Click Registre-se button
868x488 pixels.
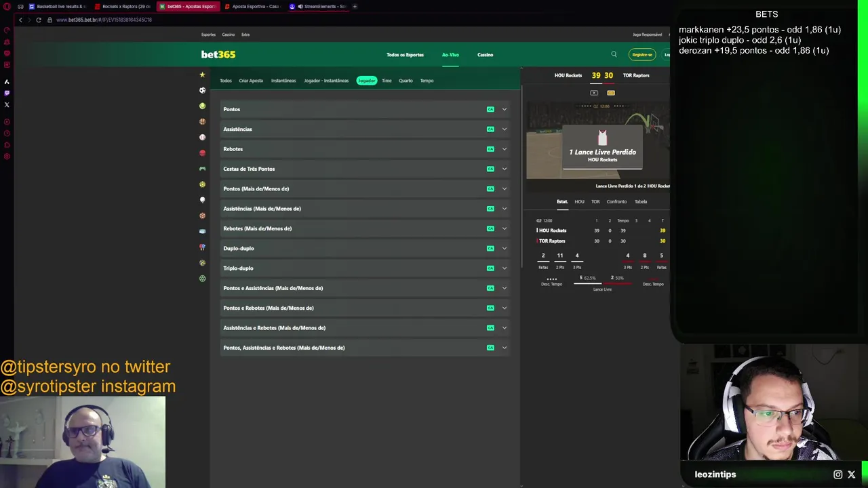[x=642, y=55]
